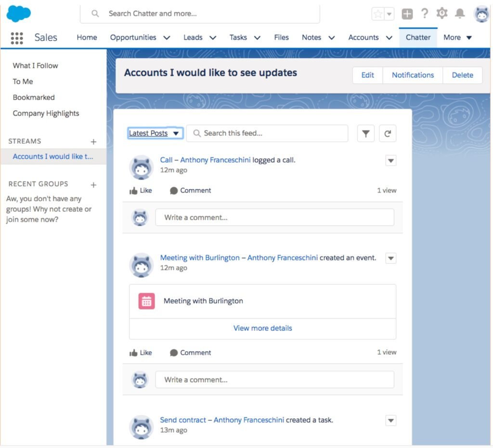
Task: Open the Files tab
Action: [281, 38]
